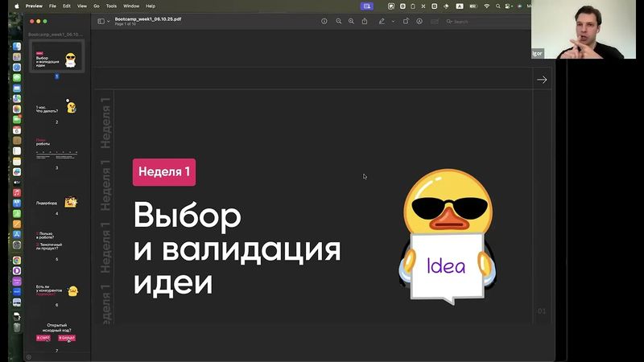Image resolution: width=644 pixels, height=362 pixels.
Task: Click the sidebar document name header
Action: [x=56, y=35]
